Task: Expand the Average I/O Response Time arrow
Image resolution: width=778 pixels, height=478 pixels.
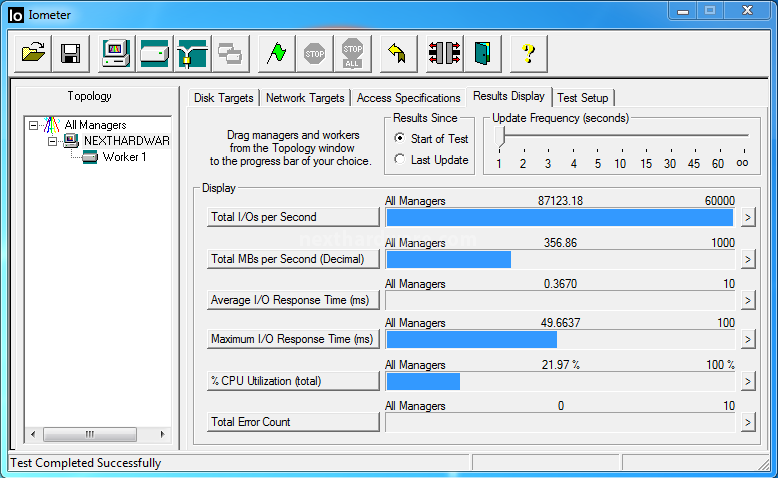Action: pyautogui.click(x=748, y=300)
